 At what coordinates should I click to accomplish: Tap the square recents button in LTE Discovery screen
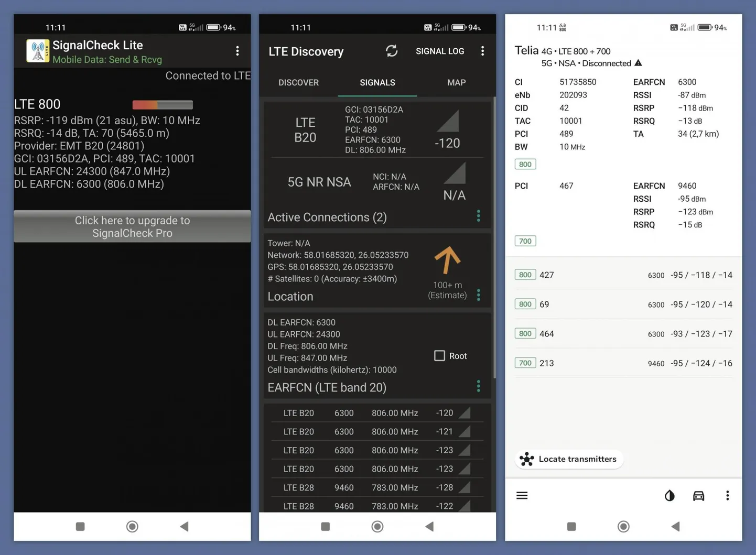click(x=325, y=526)
